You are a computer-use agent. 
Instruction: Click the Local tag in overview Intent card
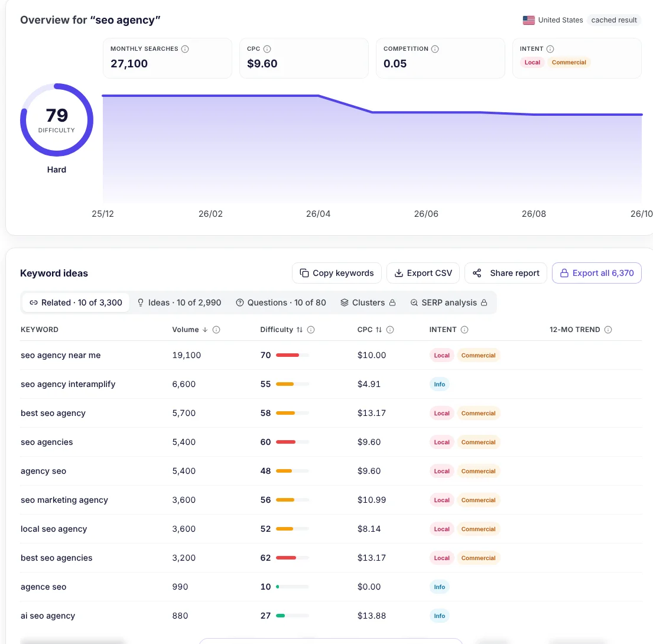pos(532,63)
